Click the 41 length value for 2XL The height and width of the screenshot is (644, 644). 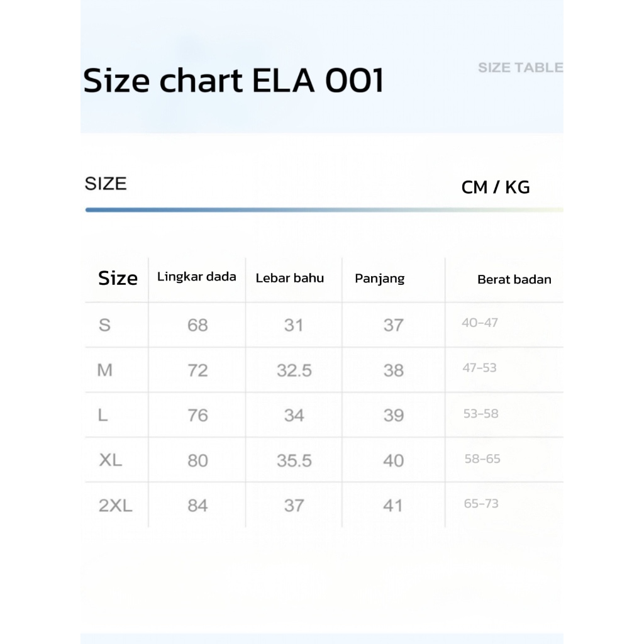[393, 506]
